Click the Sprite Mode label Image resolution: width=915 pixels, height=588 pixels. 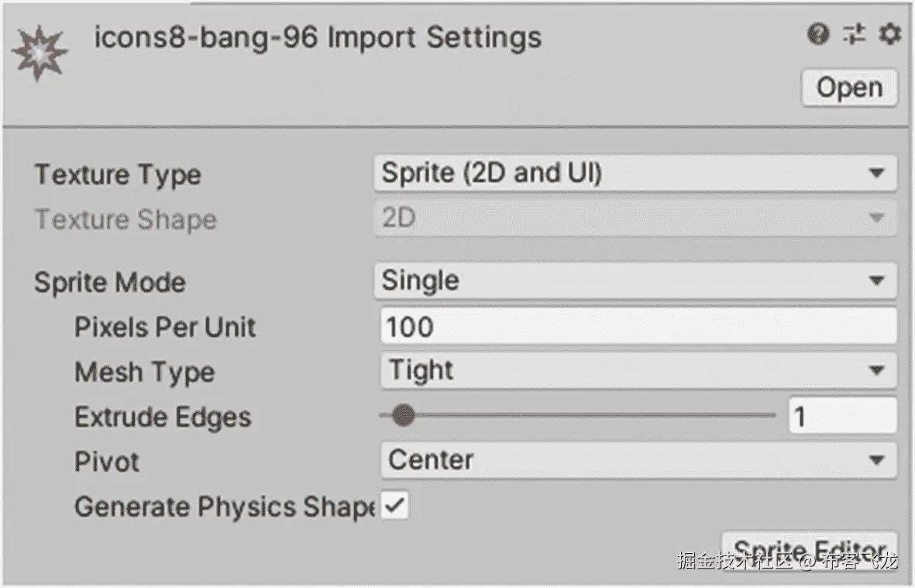110,282
